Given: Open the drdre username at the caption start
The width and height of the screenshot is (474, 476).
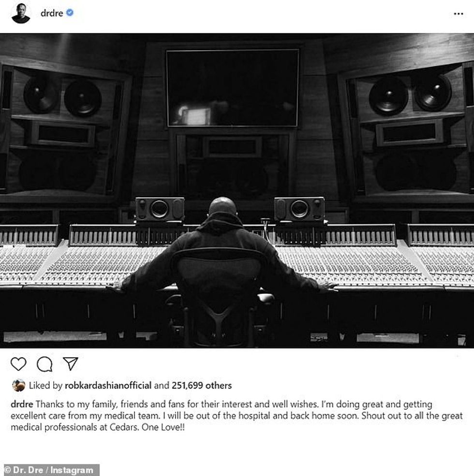Looking at the screenshot, I should 22,404.
